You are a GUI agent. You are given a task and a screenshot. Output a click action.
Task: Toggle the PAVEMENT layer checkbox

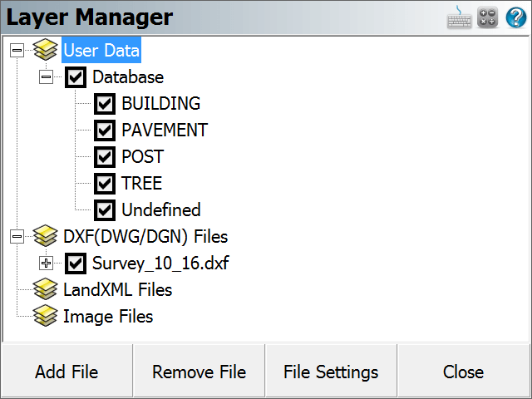coord(105,130)
